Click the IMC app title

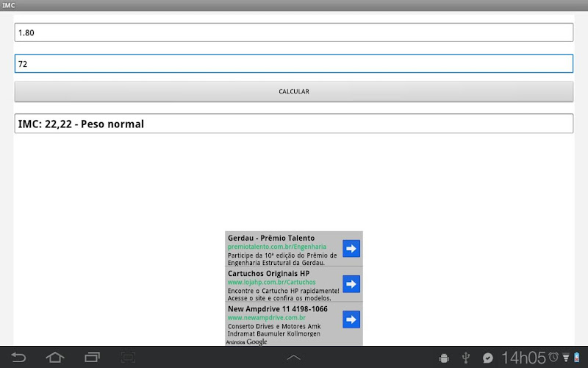tap(8, 5)
